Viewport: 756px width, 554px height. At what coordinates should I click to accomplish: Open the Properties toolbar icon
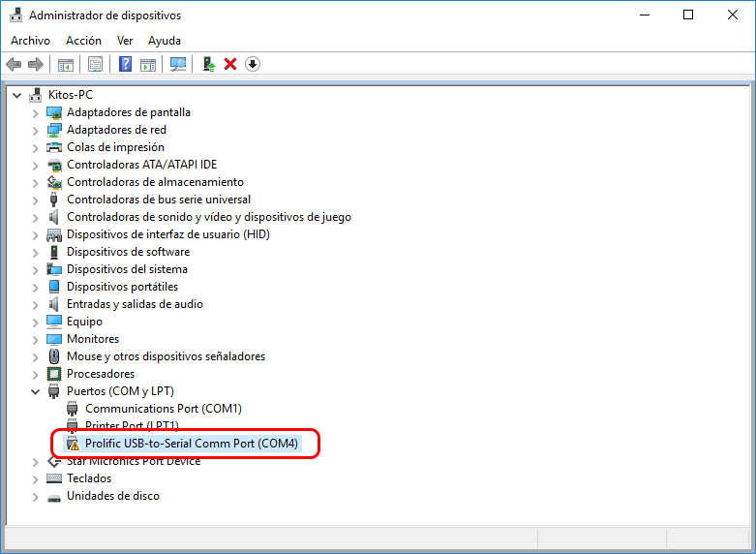click(96, 64)
